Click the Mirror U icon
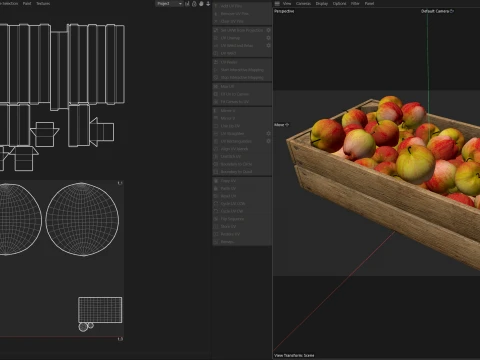This screenshot has height=360, width=480. (x=216, y=111)
